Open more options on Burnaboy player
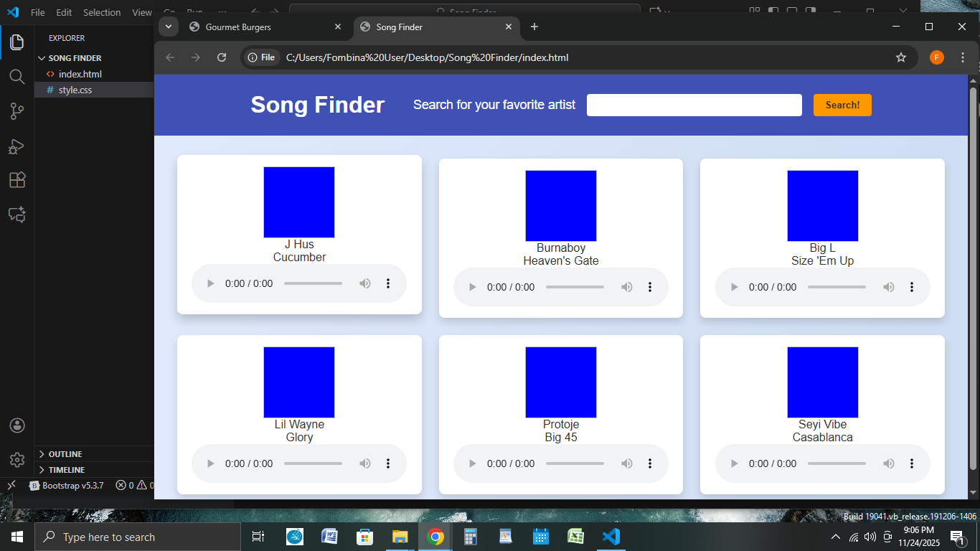Viewport: 980px width, 551px height. click(650, 287)
